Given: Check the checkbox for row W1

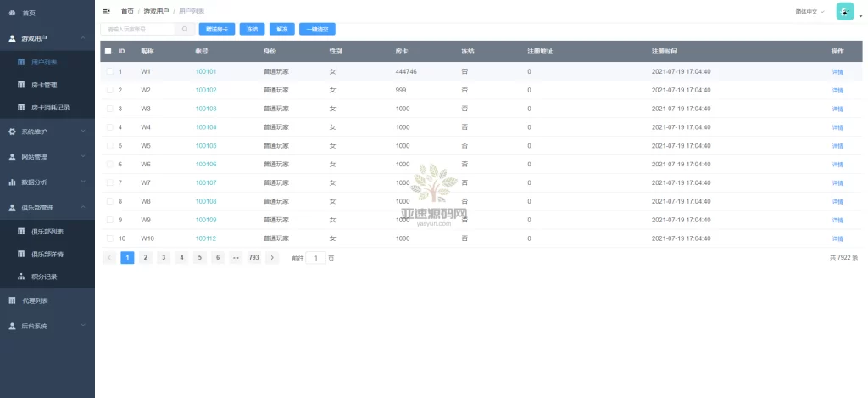Looking at the screenshot, I should [x=109, y=71].
